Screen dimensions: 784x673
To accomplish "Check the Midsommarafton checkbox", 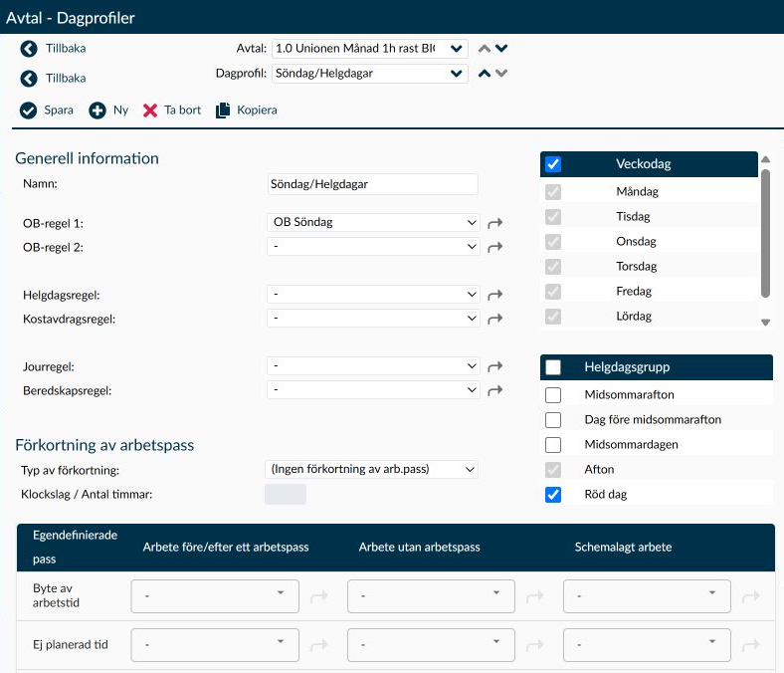I will click(x=553, y=395).
